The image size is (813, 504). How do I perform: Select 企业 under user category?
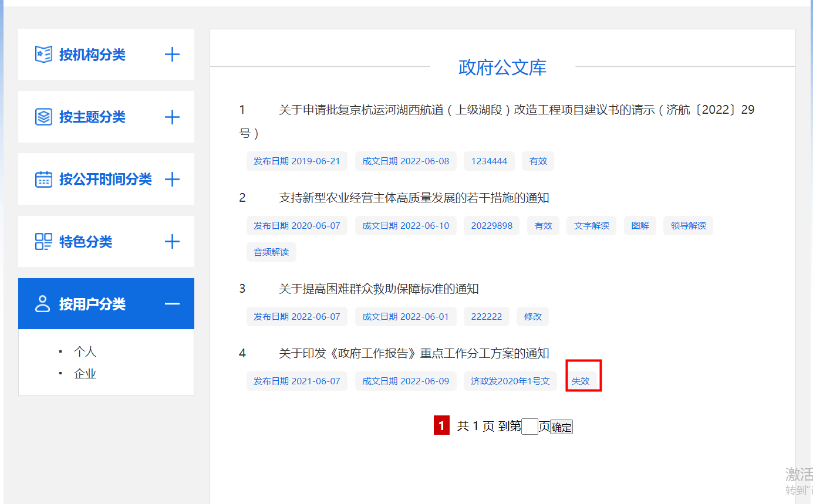(85, 374)
